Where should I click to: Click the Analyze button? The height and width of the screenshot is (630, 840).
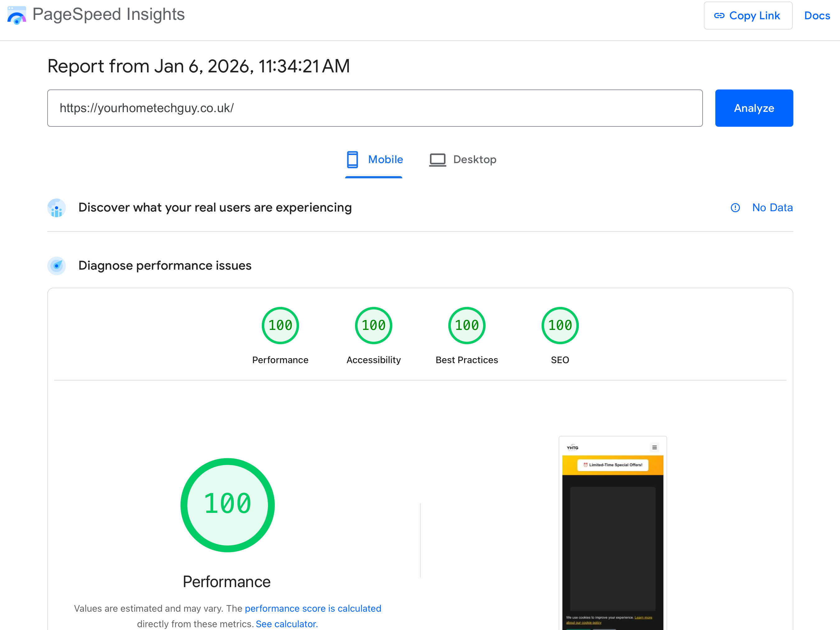pyautogui.click(x=754, y=108)
